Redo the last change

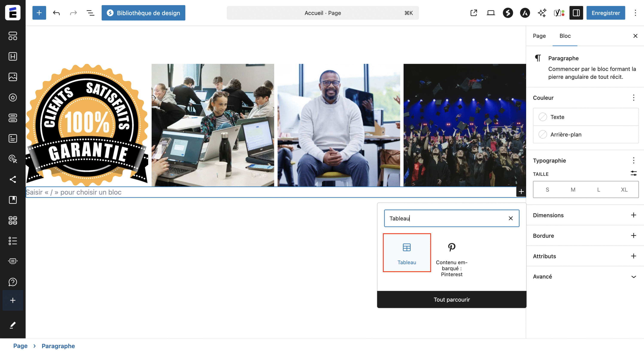[73, 13]
